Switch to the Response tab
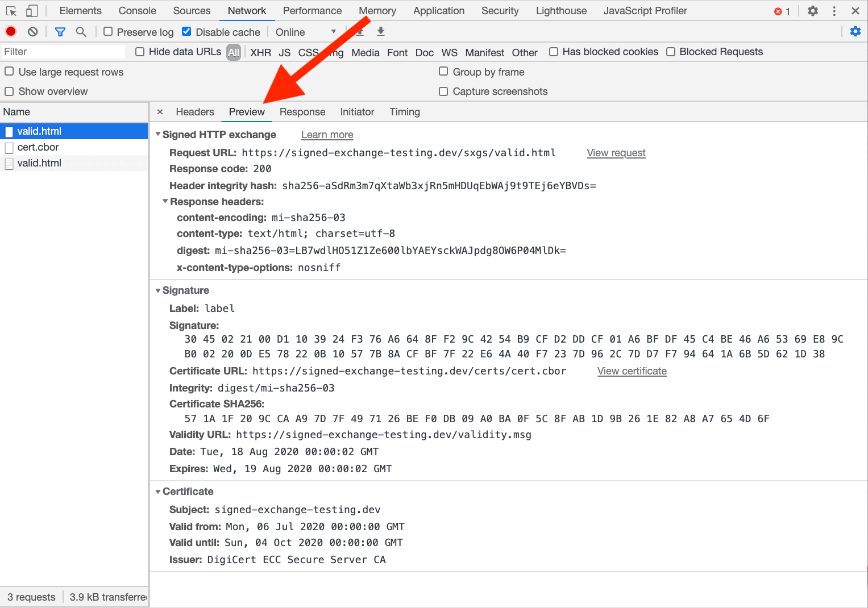 pyautogui.click(x=302, y=112)
